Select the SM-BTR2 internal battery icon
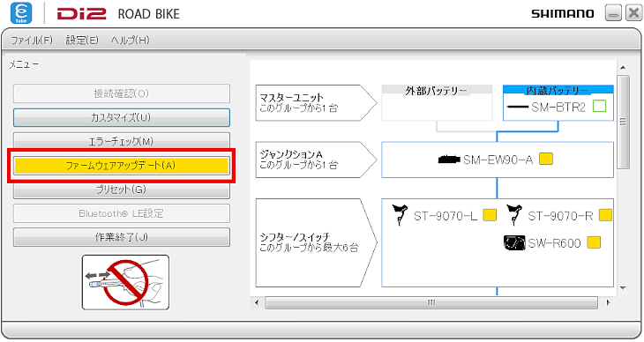This screenshot has height=342, width=644. 518,108
